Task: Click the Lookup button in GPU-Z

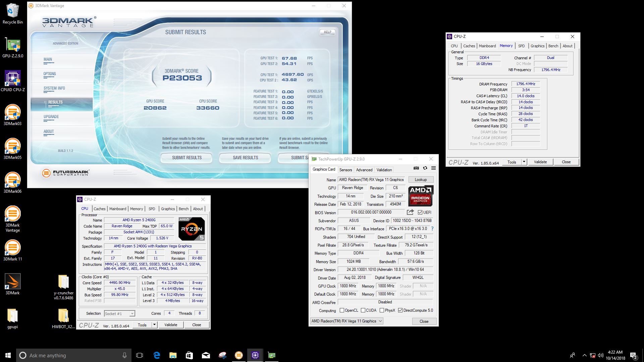Action: pos(421,180)
